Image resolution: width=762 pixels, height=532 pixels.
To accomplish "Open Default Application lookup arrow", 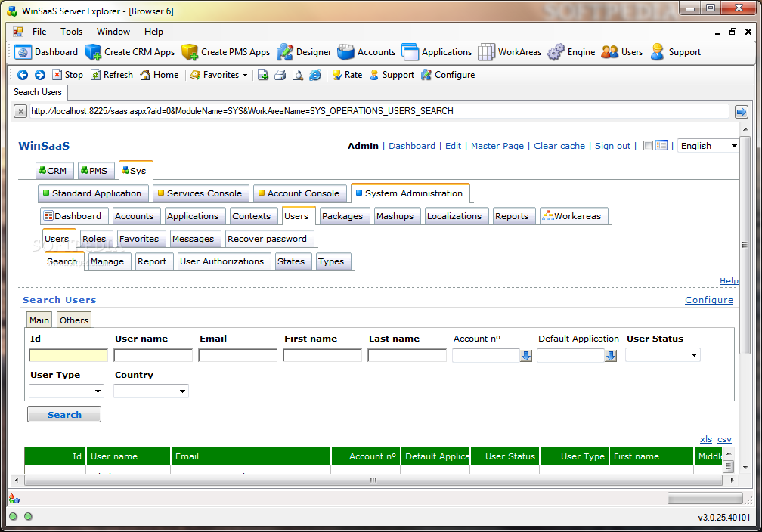I will 611,356.
